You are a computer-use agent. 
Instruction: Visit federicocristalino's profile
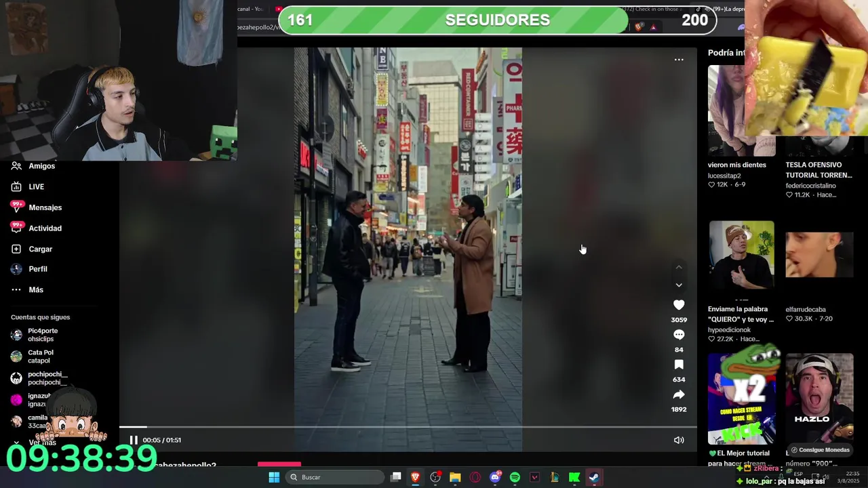(x=810, y=186)
